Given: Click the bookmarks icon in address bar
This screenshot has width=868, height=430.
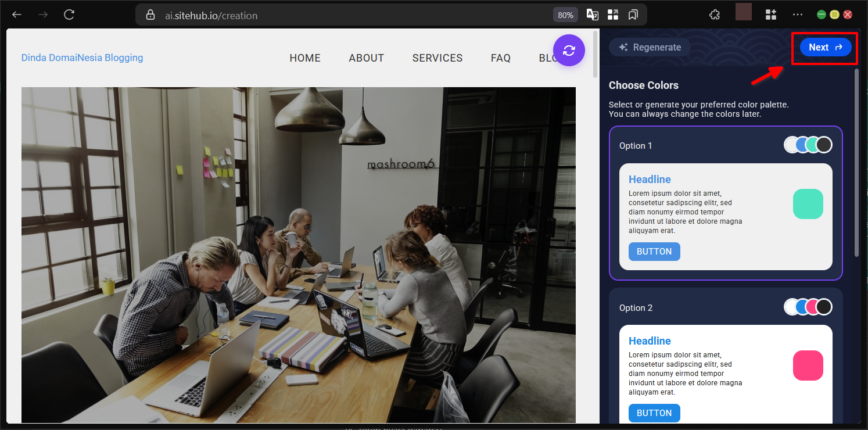Looking at the screenshot, I should [x=633, y=15].
